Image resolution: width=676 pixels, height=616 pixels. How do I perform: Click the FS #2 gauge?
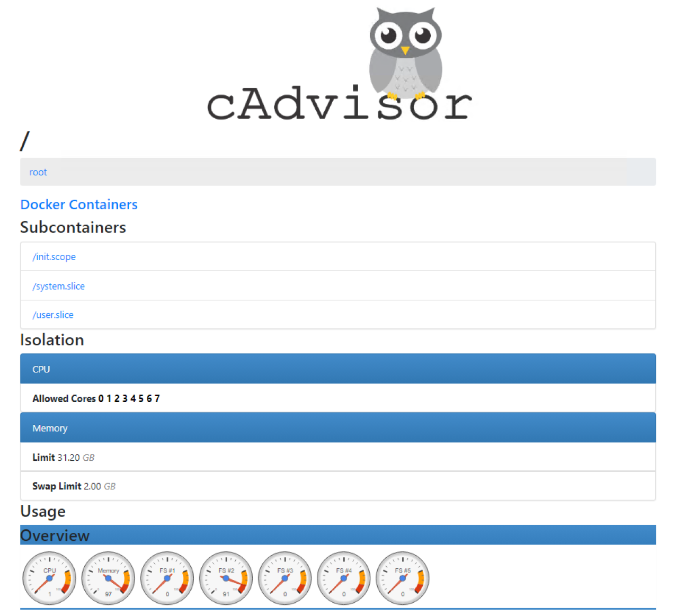pyautogui.click(x=226, y=578)
